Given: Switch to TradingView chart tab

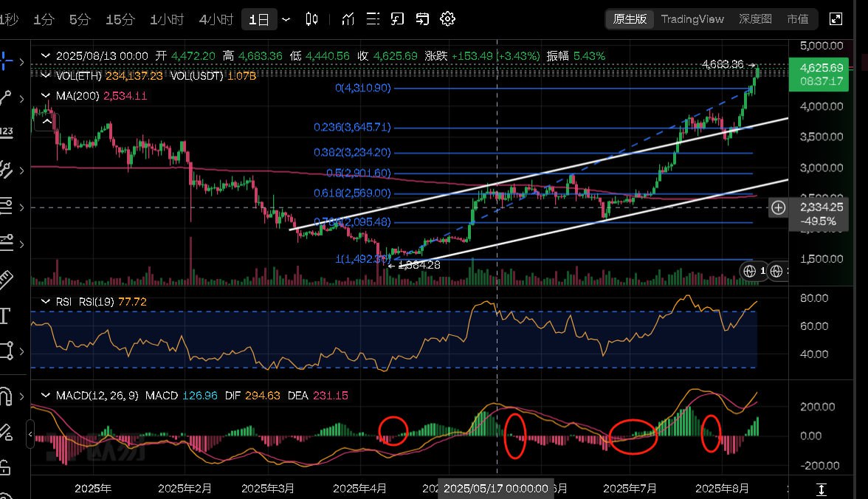Looking at the screenshot, I should (x=692, y=19).
